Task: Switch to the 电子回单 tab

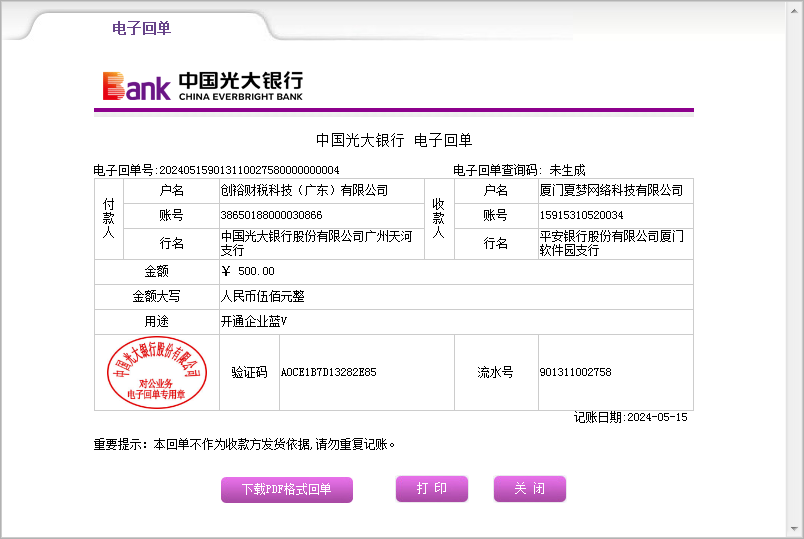Action: 141,28
